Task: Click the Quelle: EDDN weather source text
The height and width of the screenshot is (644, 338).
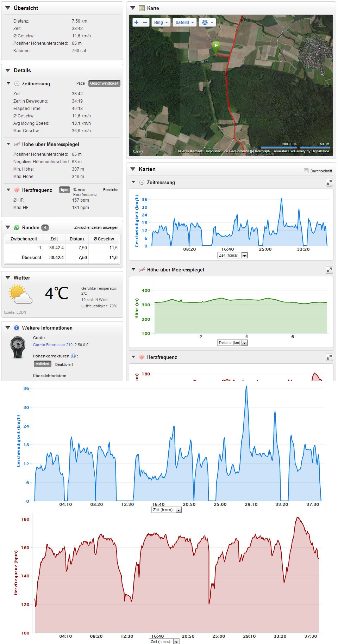Action: [15, 312]
